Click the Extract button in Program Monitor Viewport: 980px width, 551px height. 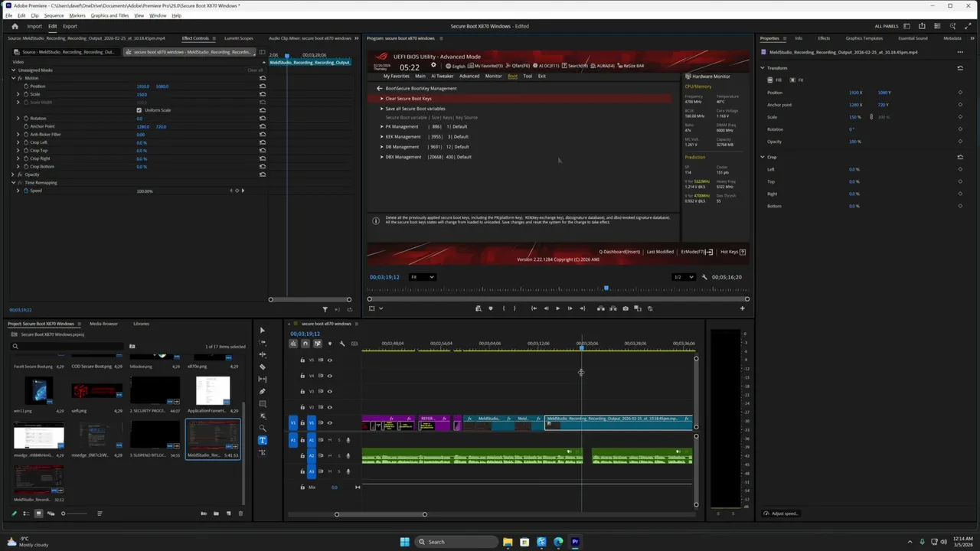(612, 308)
